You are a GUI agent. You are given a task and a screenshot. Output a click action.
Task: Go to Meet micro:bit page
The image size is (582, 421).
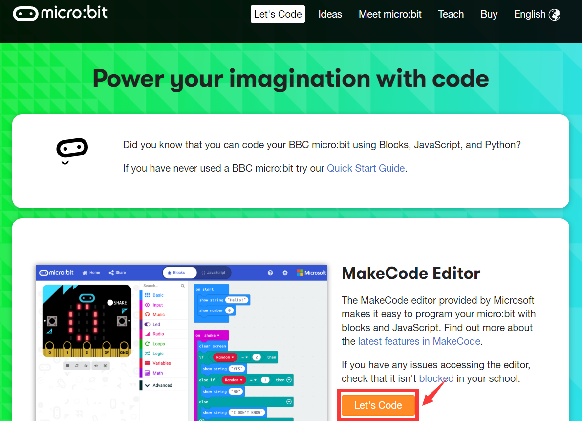tap(390, 14)
